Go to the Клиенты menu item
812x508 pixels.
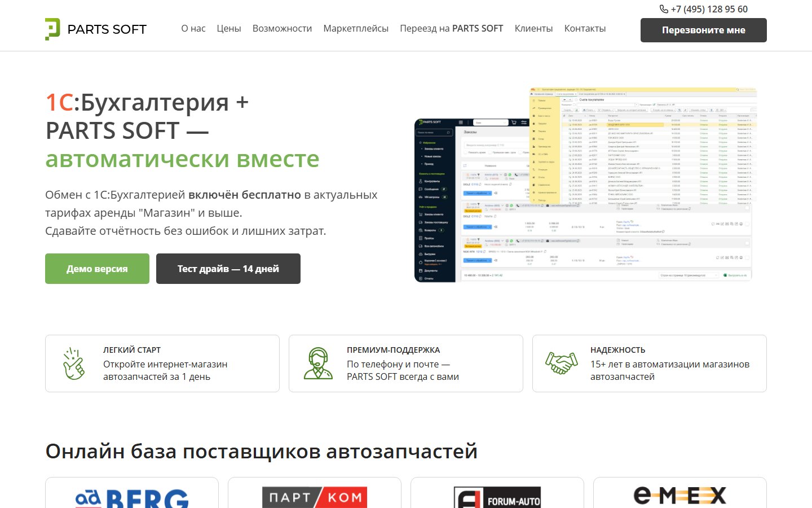[534, 28]
